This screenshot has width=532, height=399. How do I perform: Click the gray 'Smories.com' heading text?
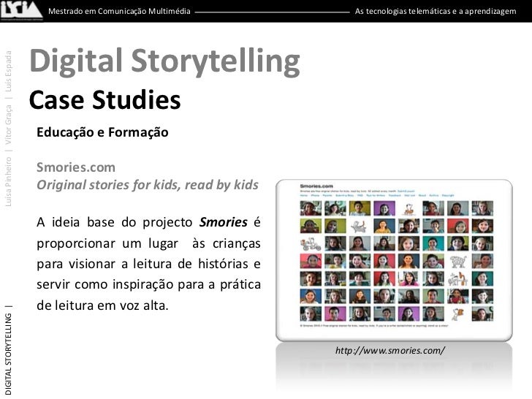tap(76, 167)
